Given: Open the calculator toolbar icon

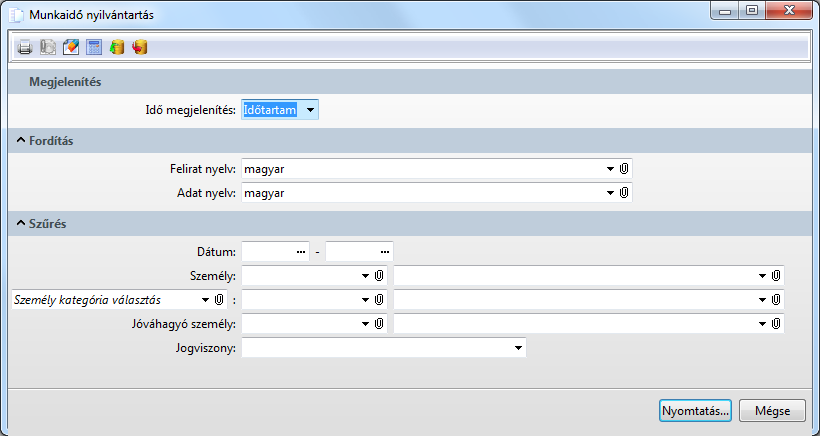Looking at the screenshot, I should 94,48.
